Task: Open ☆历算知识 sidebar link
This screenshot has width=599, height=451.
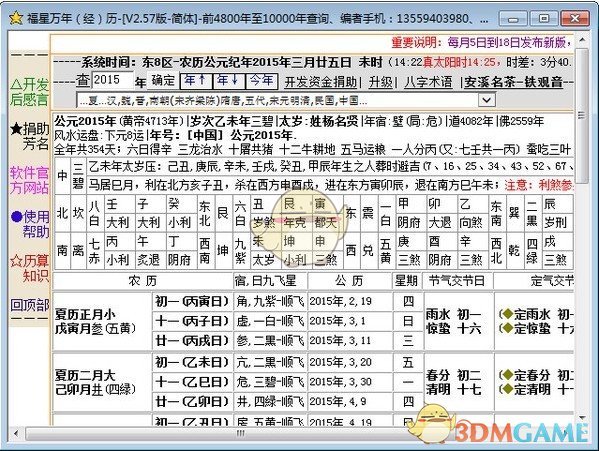Action: pos(29,268)
